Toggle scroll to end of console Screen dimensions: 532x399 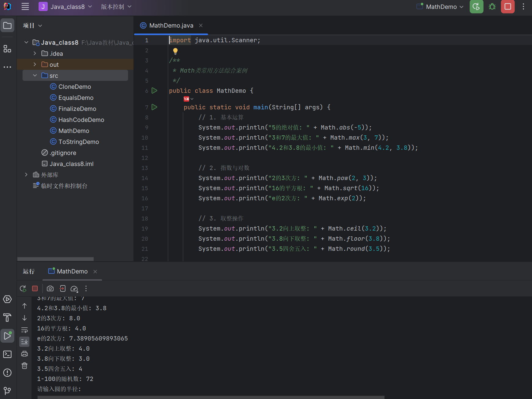[x=24, y=341]
